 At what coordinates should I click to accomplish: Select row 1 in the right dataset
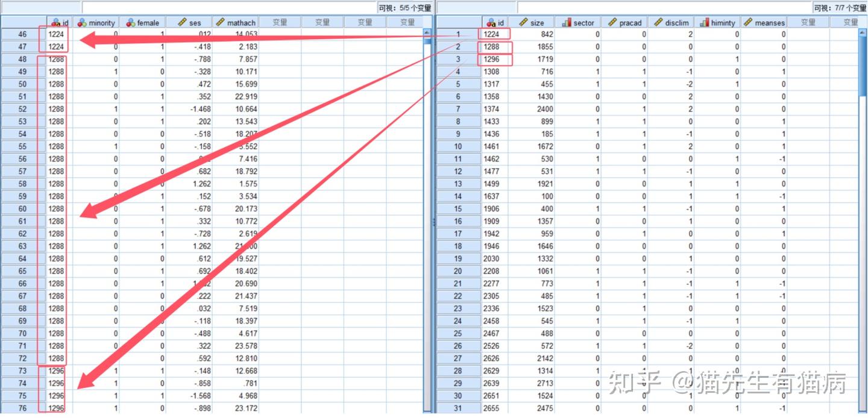[457, 34]
